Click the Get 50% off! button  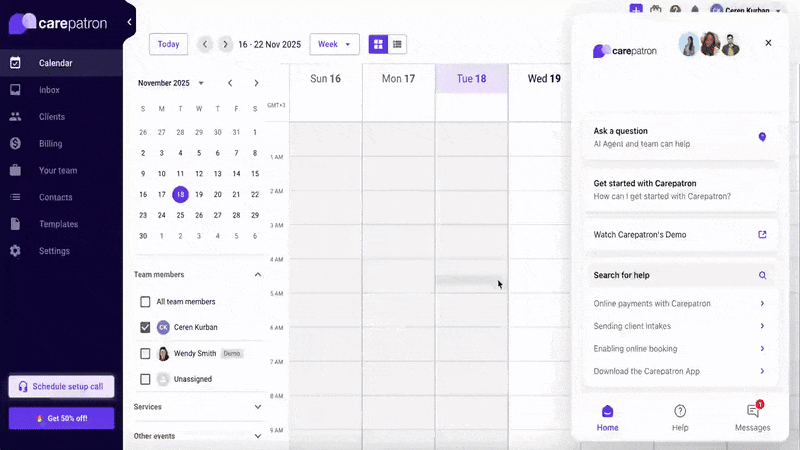[61, 418]
